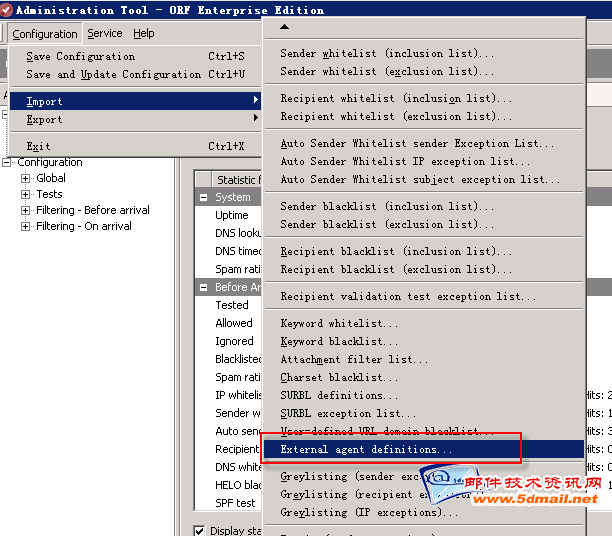The width and height of the screenshot is (612, 536).
Task: Expand the Global tree node
Action: [25, 178]
